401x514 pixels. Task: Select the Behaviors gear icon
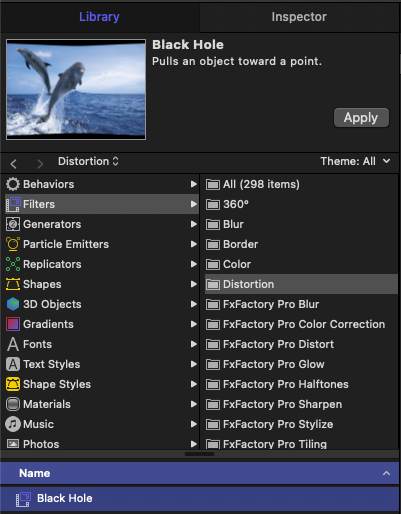click(x=13, y=184)
